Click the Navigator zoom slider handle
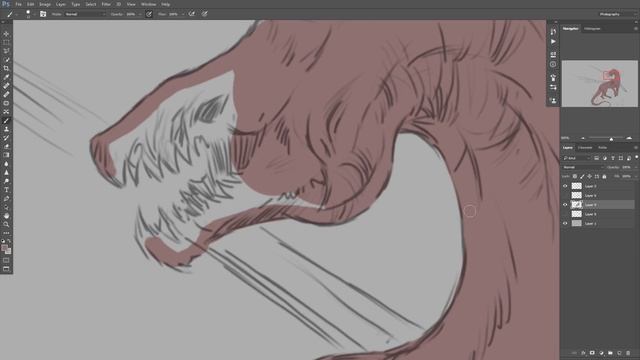640x360 pixels. coord(611,139)
